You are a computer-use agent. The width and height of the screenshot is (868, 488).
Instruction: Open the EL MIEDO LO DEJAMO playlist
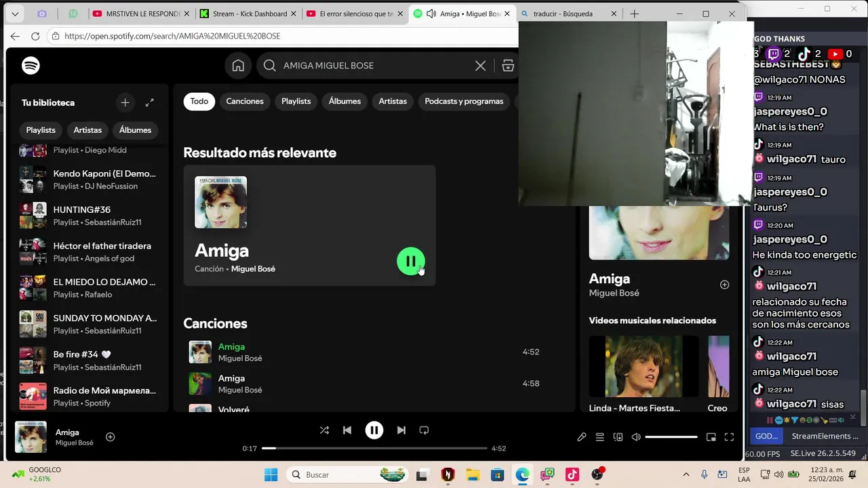pyautogui.click(x=90, y=288)
